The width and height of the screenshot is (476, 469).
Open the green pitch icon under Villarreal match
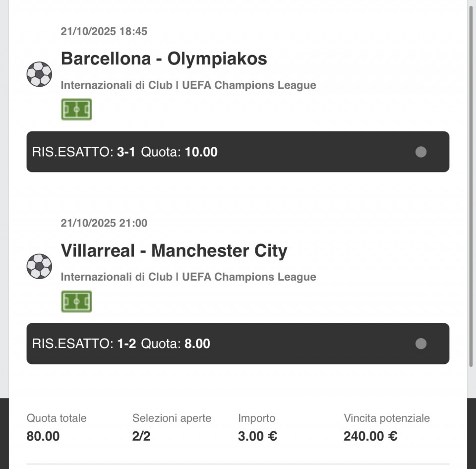click(76, 301)
